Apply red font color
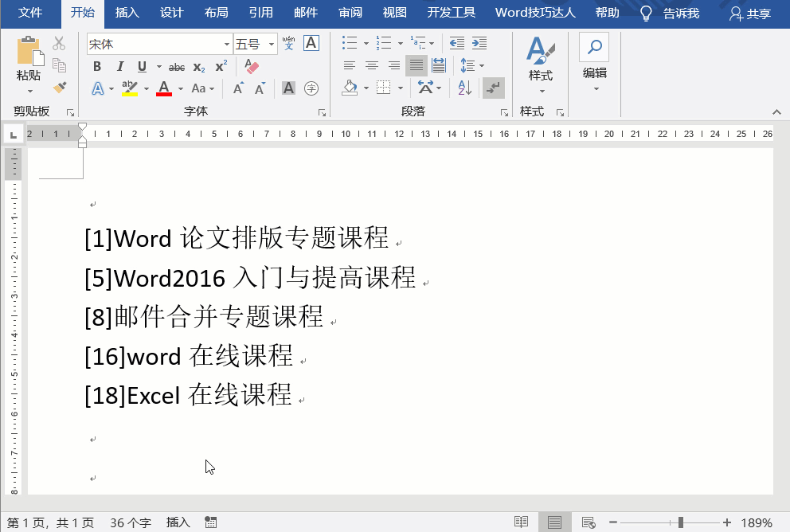790x532 pixels. (164, 88)
